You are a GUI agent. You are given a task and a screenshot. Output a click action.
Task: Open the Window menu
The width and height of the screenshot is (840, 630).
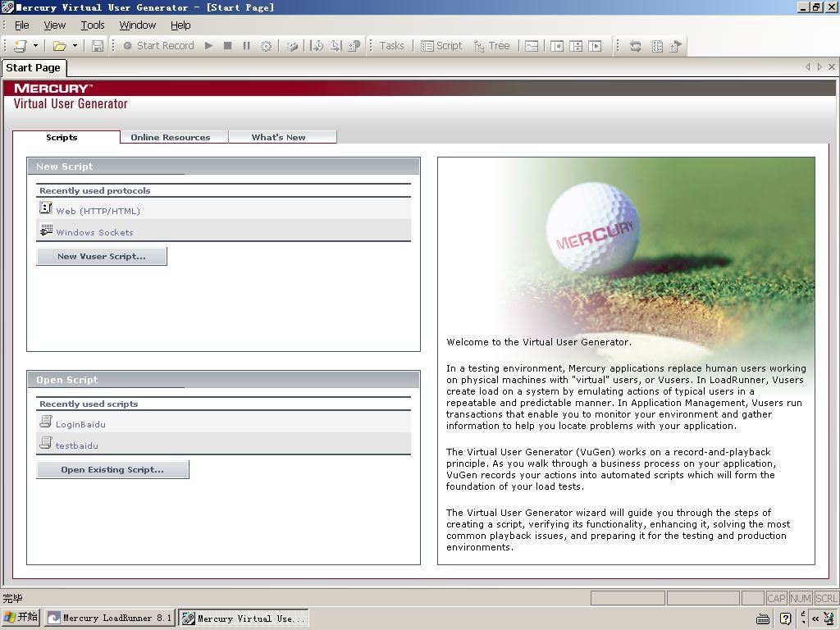coord(138,25)
